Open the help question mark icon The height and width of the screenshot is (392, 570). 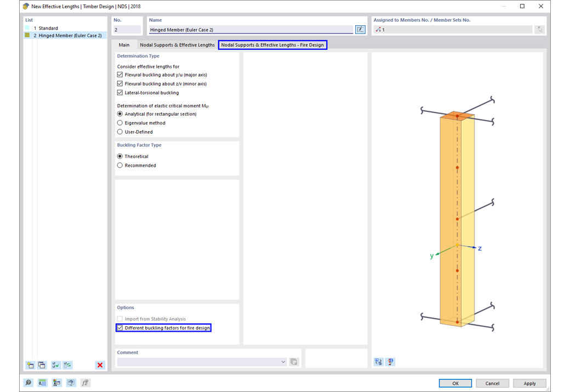click(28, 383)
